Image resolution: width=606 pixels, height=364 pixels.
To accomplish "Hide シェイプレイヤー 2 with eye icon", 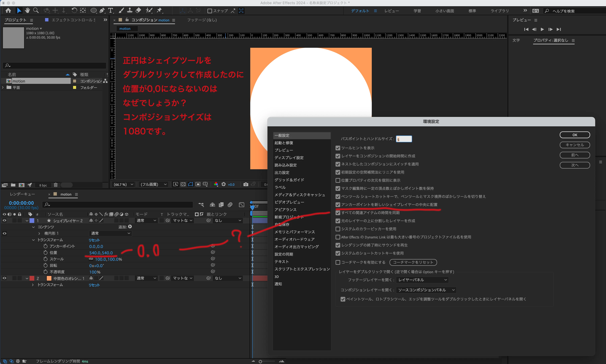I will 4,221.
